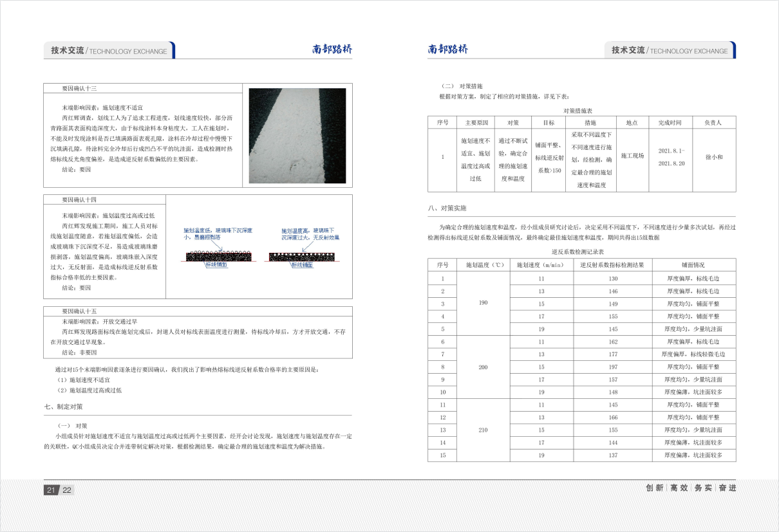Select the retroreflection result "166"
The image size is (779, 532).
[x=613, y=417]
